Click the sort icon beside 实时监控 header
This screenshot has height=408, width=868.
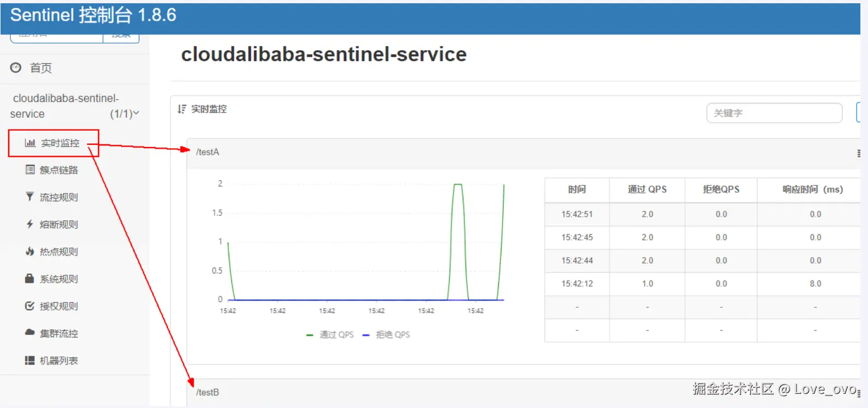click(x=182, y=109)
